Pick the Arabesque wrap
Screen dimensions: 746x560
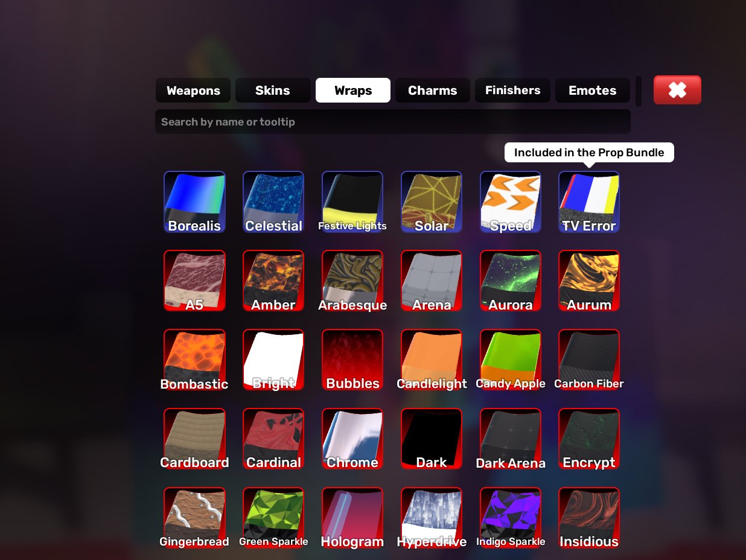[x=352, y=281]
